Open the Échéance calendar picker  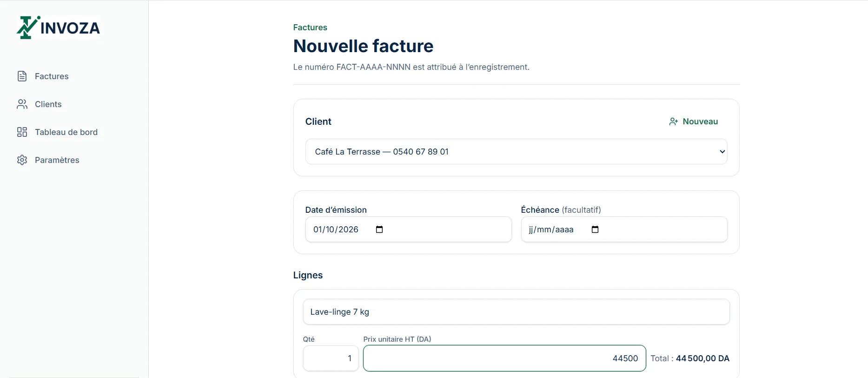click(x=595, y=229)
